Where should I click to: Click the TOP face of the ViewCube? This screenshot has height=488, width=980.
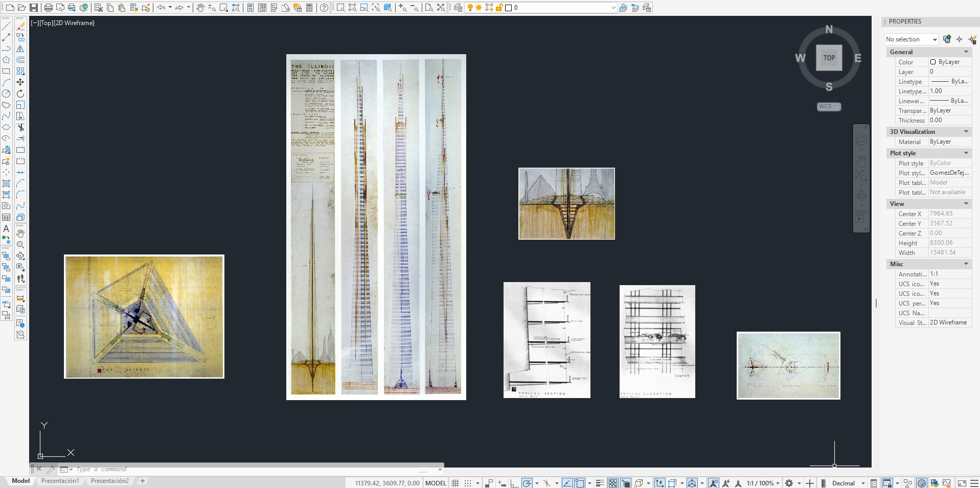click(x=829, y=58)
